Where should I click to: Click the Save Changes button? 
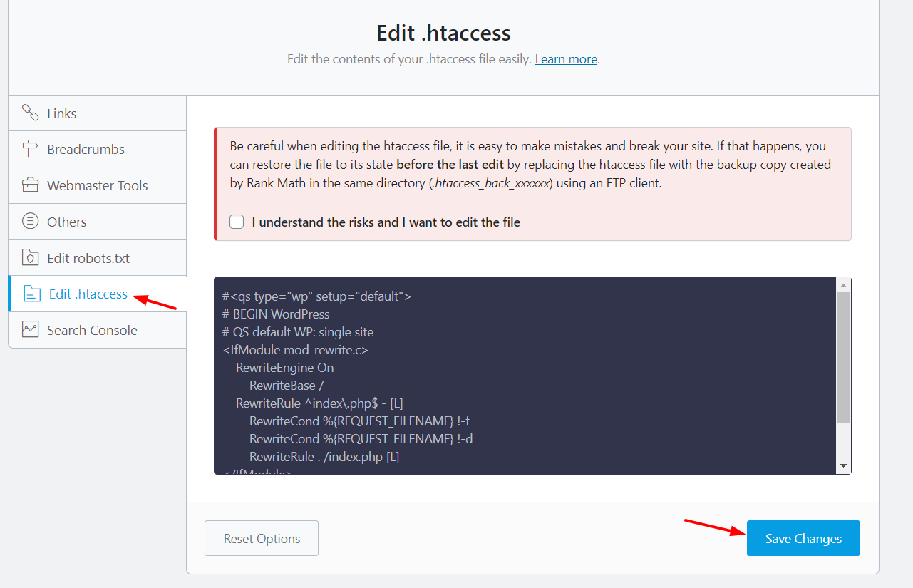coord(803,538)
